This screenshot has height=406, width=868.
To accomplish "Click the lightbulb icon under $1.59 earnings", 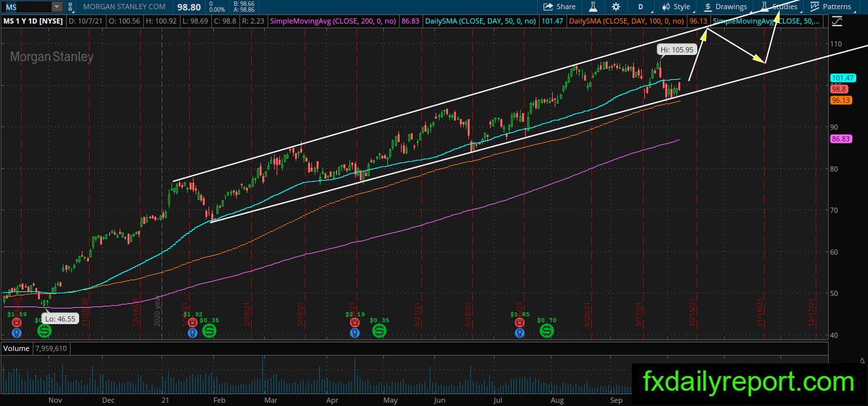I will tap(15, 332).
